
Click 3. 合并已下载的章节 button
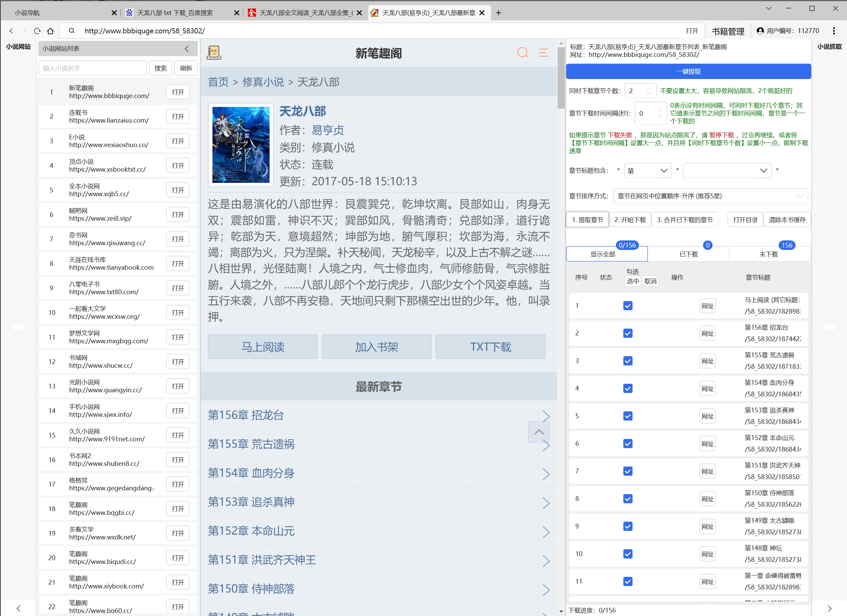coord(685,220)
